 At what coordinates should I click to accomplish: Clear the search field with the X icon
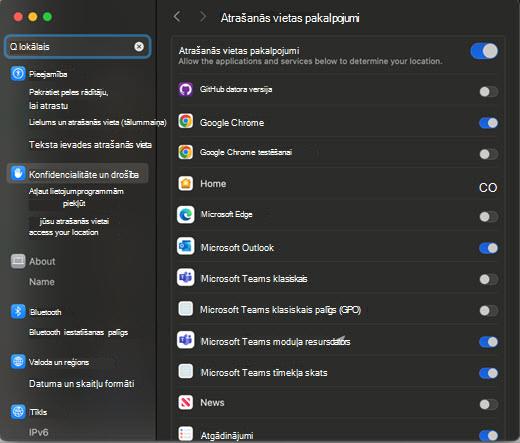click(x=139, y=47)
